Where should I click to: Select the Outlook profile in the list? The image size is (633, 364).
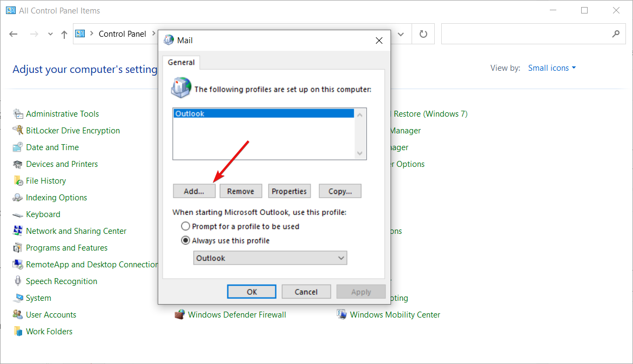point(264,113)
